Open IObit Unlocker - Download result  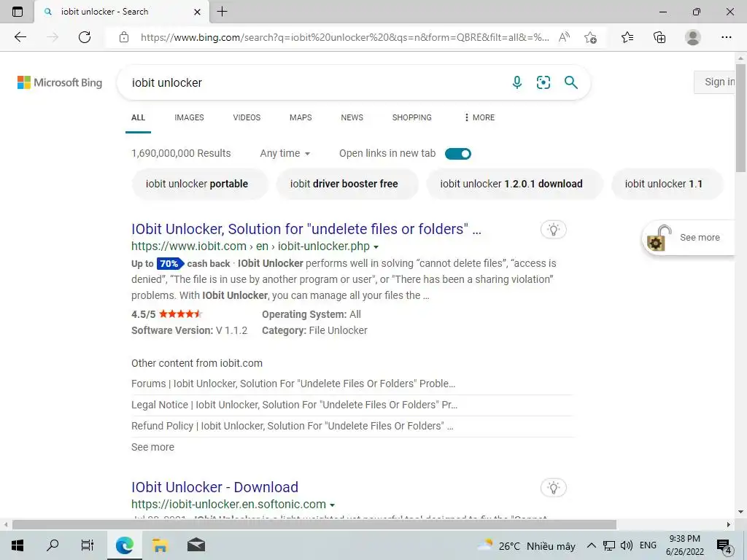pyautogui.click(x=215, y=487)
